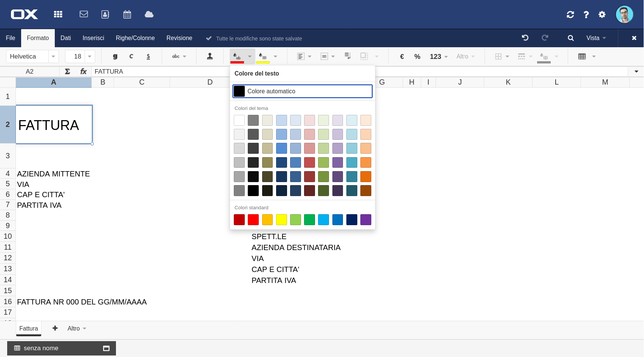Open the app launcher grid
The image size is (644, 357).
click(58, 14)
